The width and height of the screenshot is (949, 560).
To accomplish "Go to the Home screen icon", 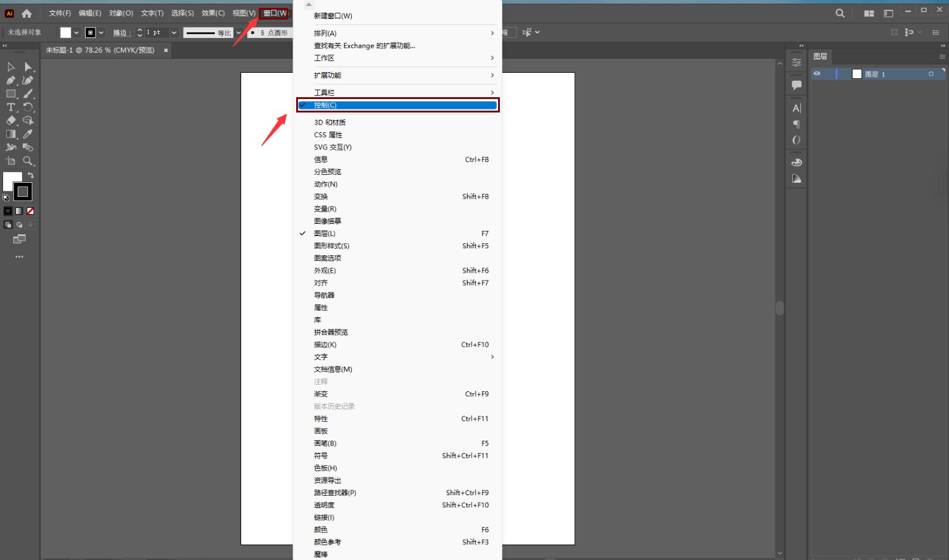I will (26, 13).
